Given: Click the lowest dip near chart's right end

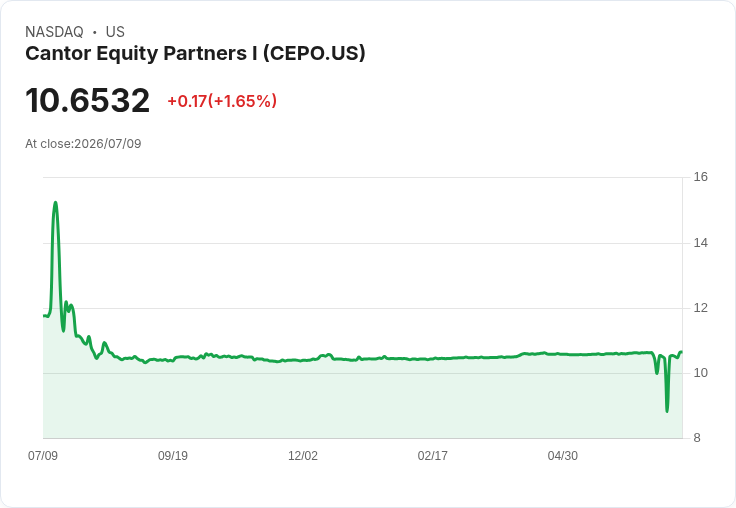Looking at the screenshot, I should point(667,411).
